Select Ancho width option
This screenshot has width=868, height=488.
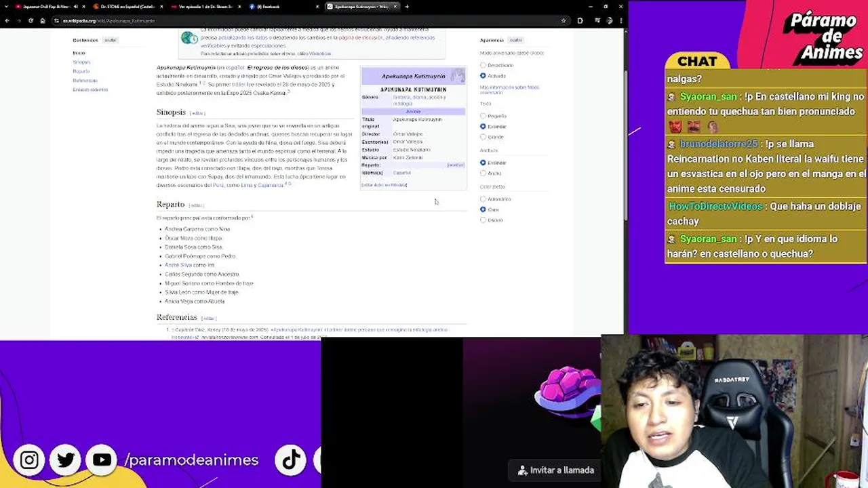(x=483, y=173)
